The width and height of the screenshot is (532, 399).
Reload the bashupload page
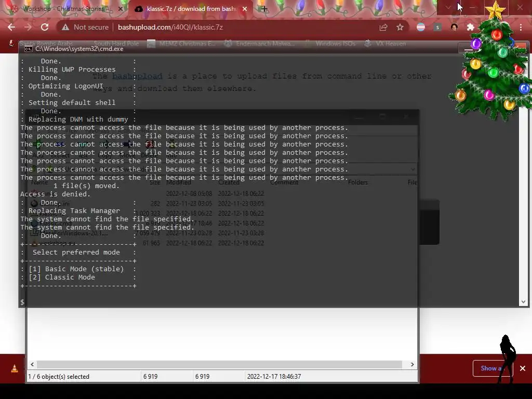tap(45, 27)
